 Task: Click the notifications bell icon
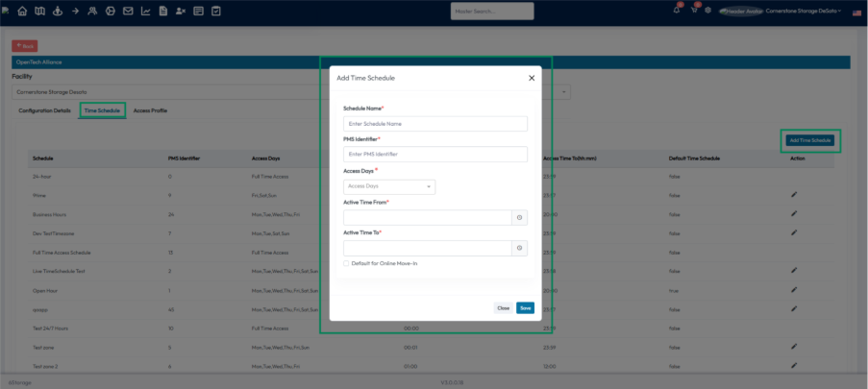click(x=677, y=11)
